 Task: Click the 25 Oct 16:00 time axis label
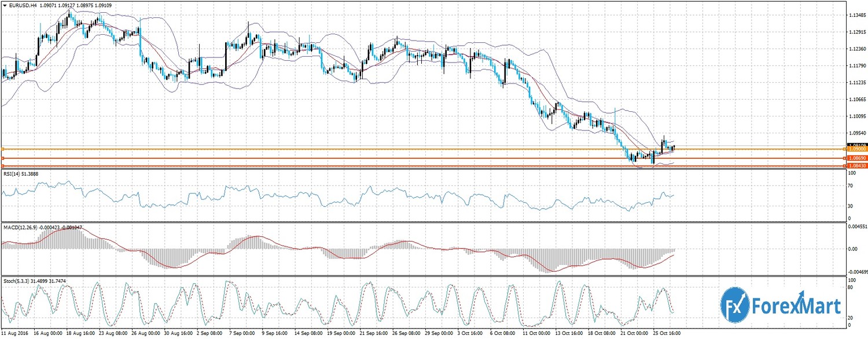(x=665, y=335)
